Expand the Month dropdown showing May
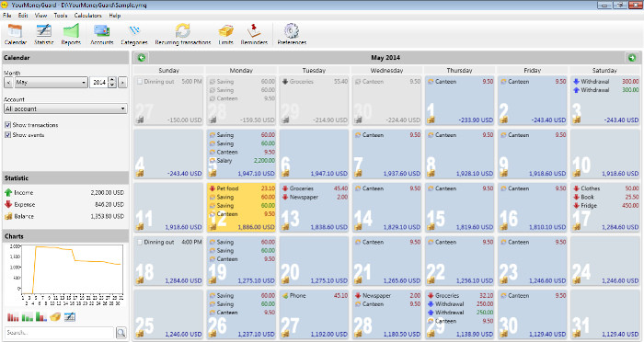Image resolution: width=644 pixels, height=342 pixels. pyautogui.click(x=52, y=82)
